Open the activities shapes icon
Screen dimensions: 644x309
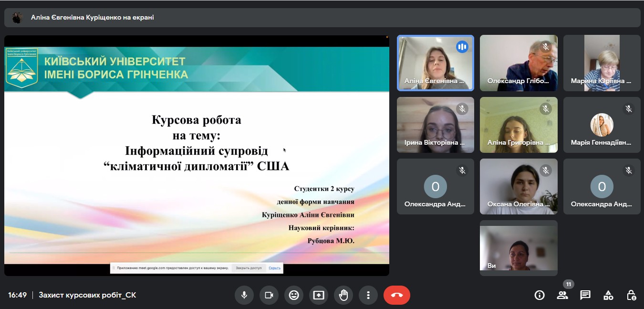608,295
